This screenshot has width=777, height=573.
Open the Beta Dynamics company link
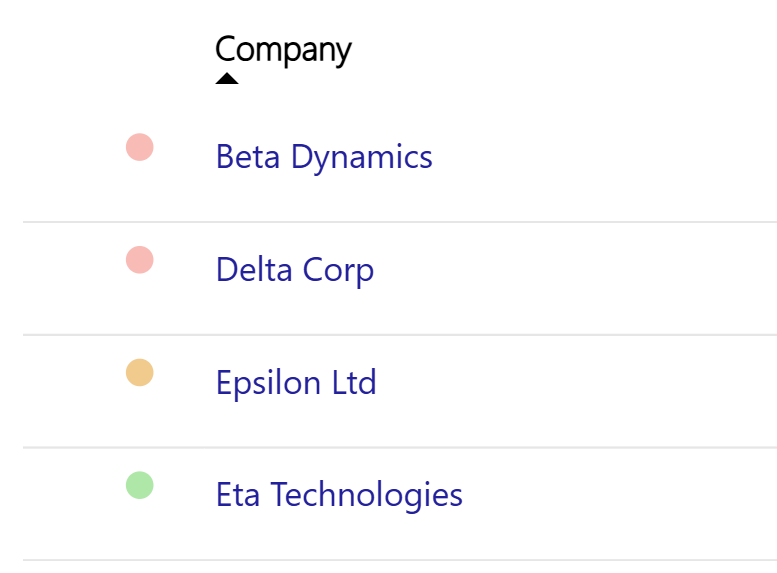(324, 157)
